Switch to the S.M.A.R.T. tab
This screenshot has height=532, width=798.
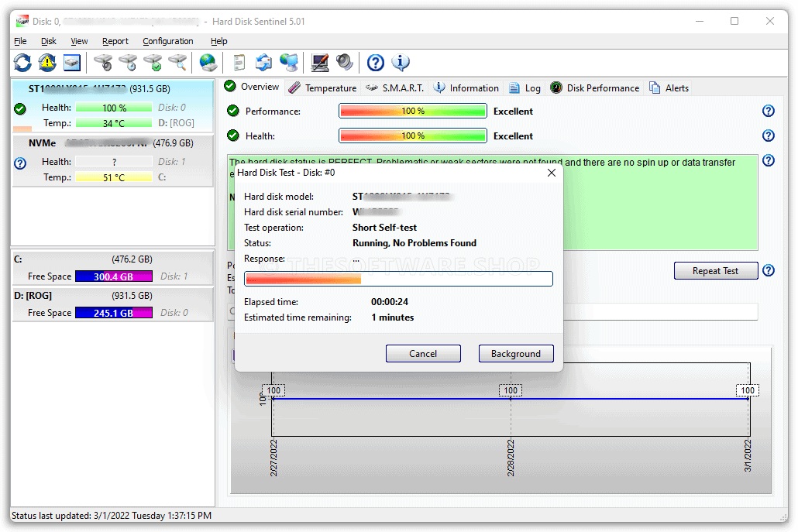point(395,88)
